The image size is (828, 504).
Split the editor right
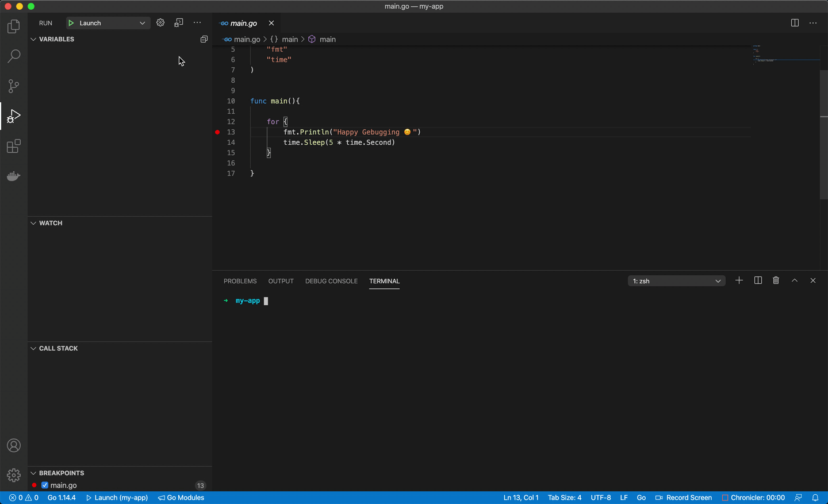pyautogui.click(x=795, y=23)
